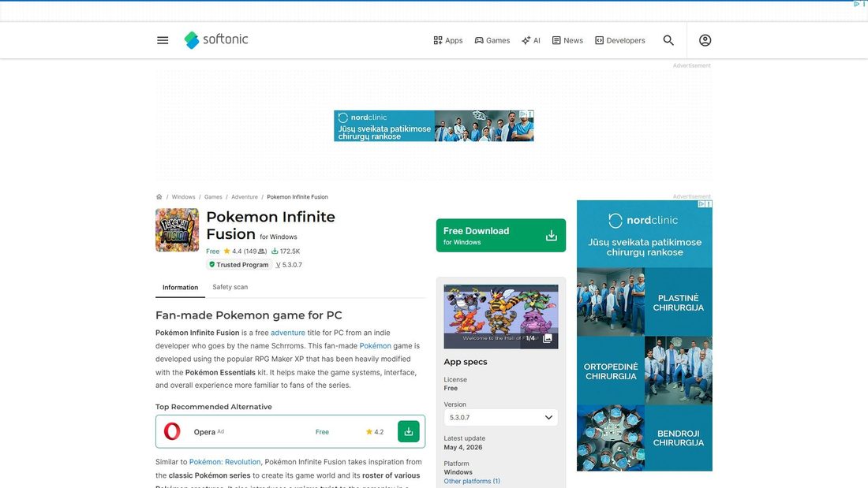The height and width of the screenshot is (488, 868).
Task: Click the nordclinic top banner ad
Action: tap(433, 126)
